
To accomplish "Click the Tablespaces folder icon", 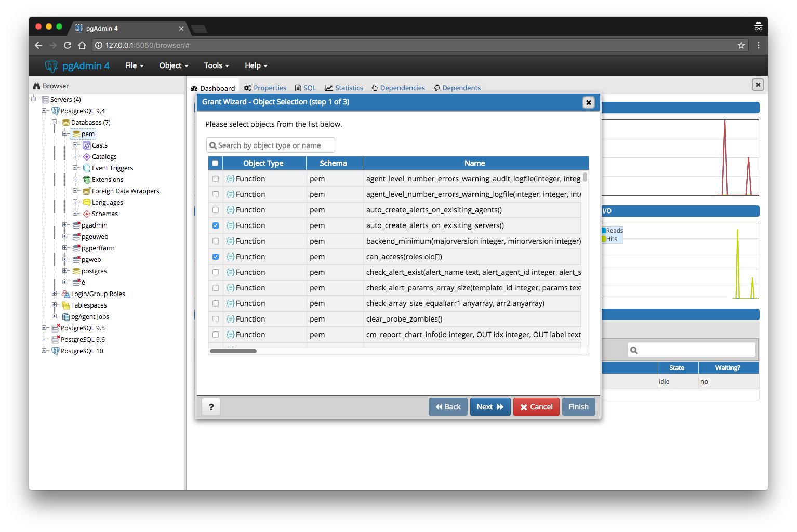I will click(66, 305).
